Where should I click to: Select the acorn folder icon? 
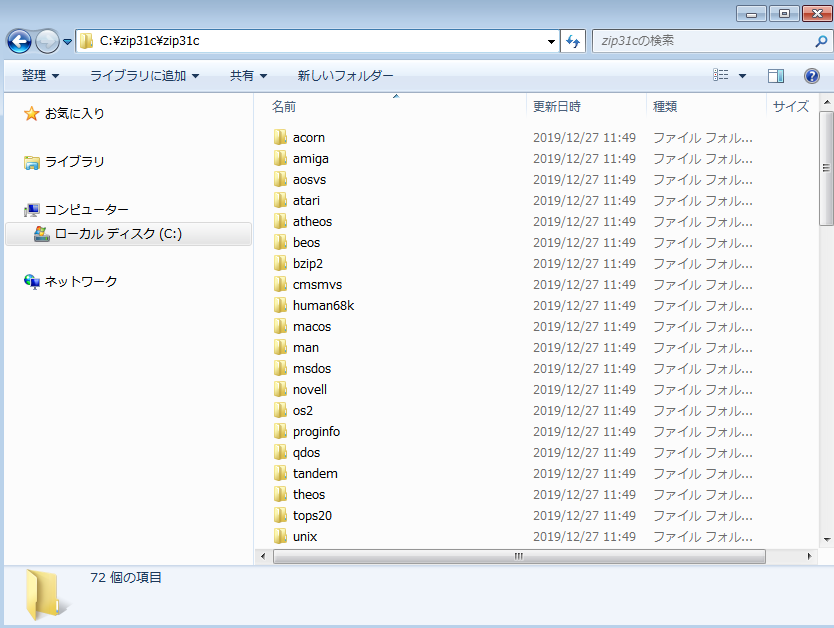point(280,137)
